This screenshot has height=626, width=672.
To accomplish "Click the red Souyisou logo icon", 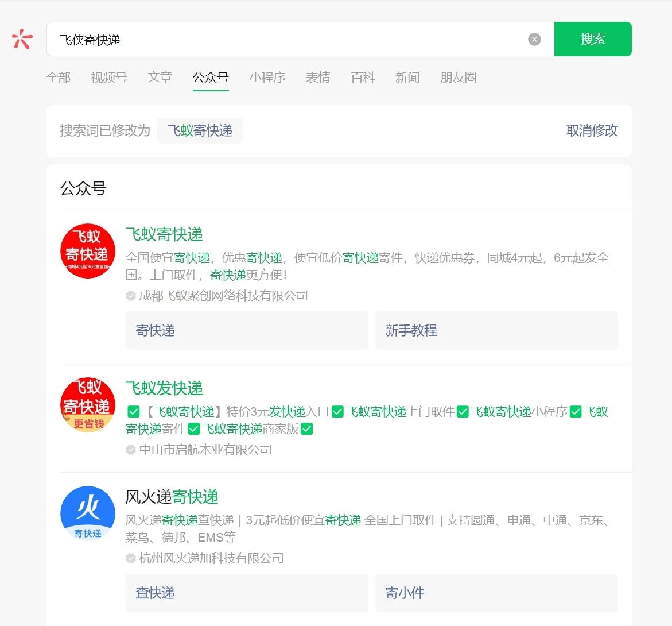I will tap(22, 39).
